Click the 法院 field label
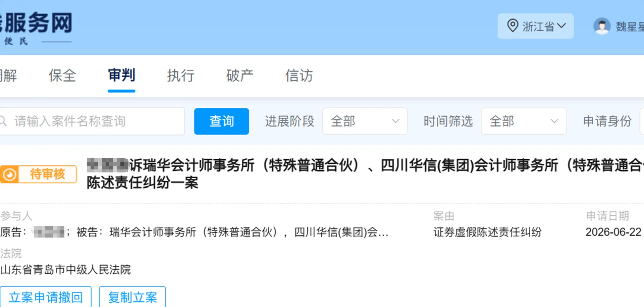 tap(11, 253)
